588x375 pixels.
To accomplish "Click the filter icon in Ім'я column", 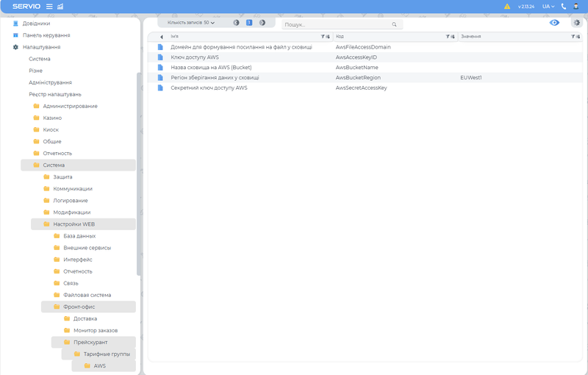I will (323, 36).
